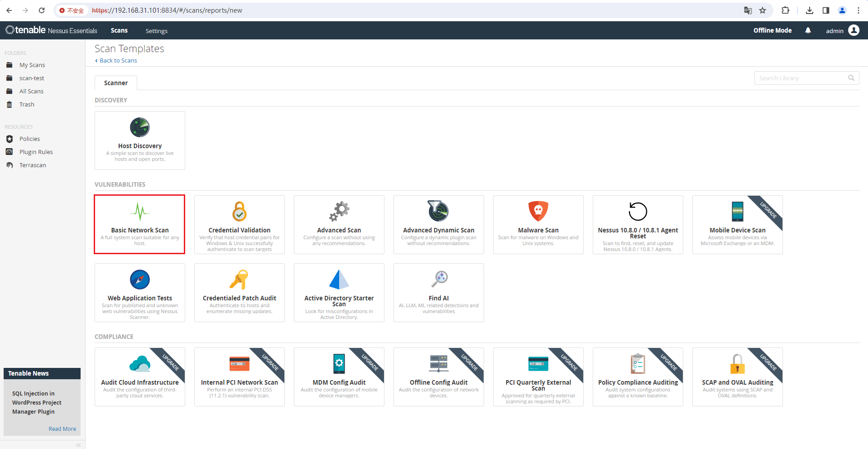Click the PCI Quarterly External Scan card icon
This screenshot has height=449, width=868.
point(538,364)
